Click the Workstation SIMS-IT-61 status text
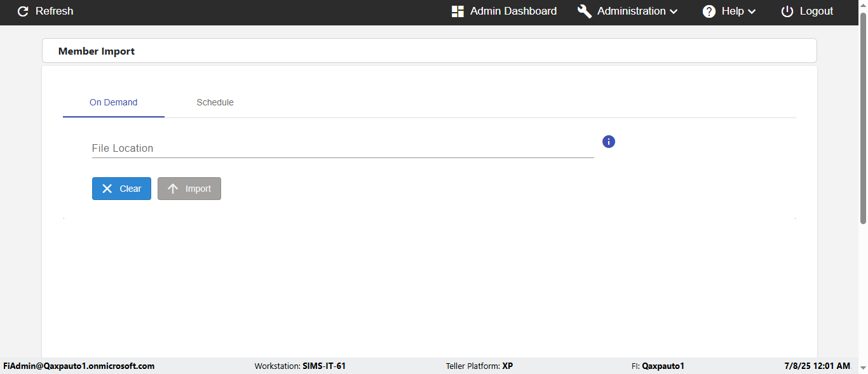The image size is (868, 374). point(301,366)
